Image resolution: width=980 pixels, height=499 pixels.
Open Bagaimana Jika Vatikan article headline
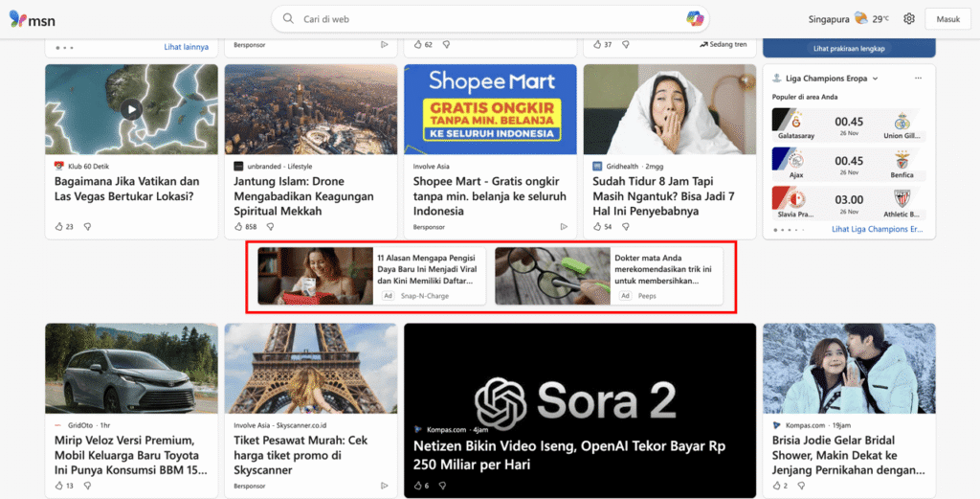pos(127,189)
